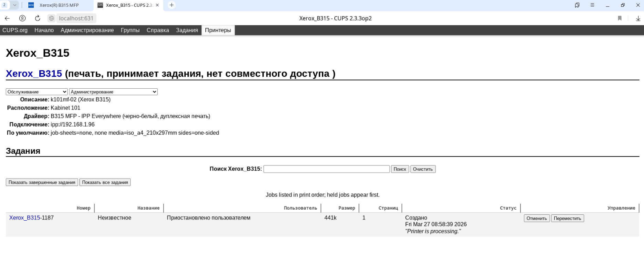Go back using the browser back arrow
644x266 pixels.
pyautogui.click(x=7, y=18)
